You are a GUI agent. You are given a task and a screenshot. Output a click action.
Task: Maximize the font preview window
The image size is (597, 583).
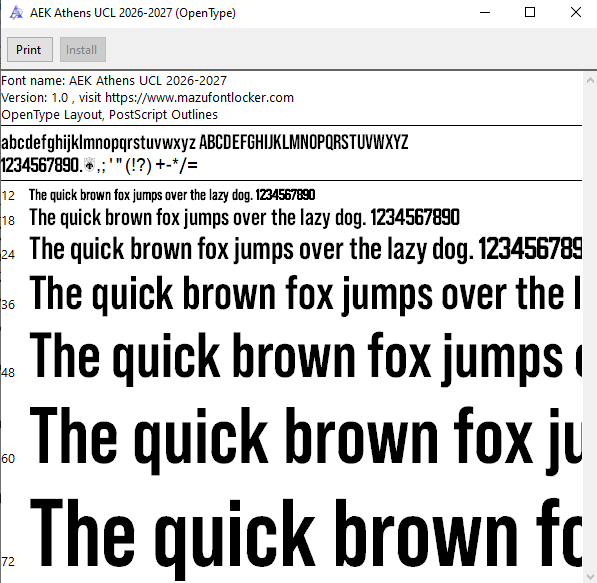click(530, 13)
